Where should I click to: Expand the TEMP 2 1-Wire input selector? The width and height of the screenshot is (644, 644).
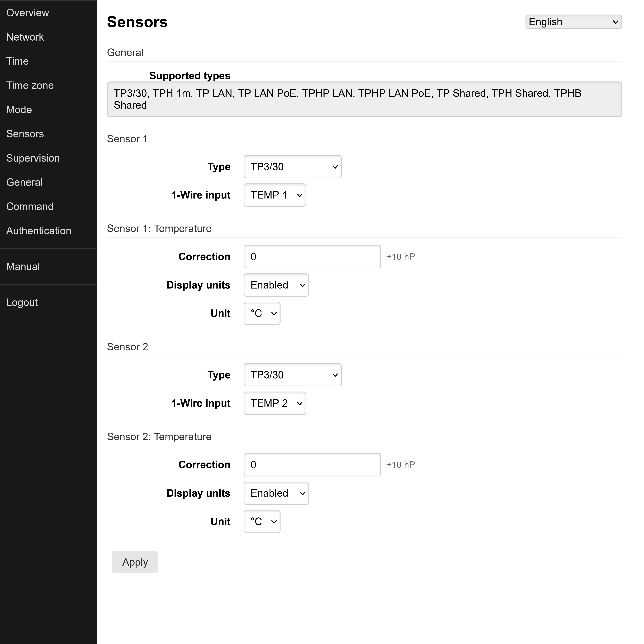tap(274, 403)
